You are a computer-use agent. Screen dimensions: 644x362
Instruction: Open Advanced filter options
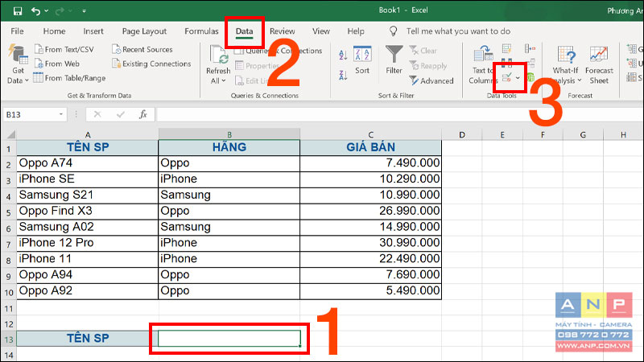(x=431, y=81)
